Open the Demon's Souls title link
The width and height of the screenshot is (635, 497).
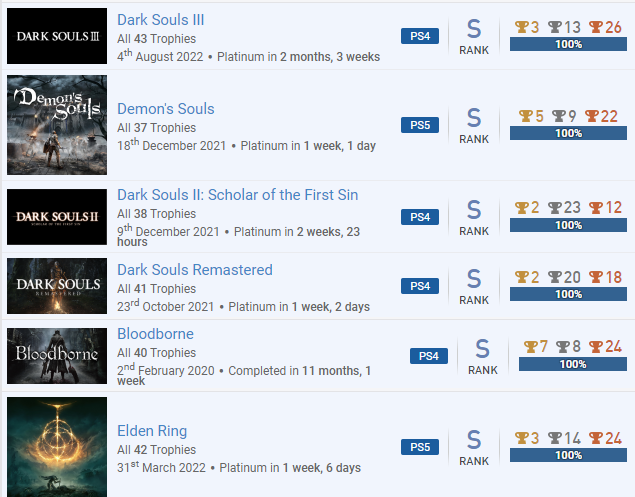166,109
